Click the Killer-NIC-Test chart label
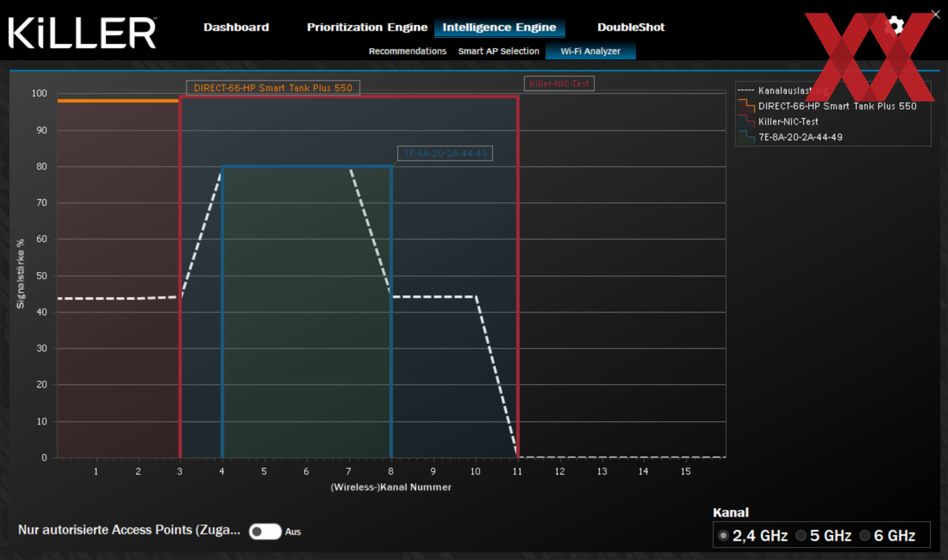 559,83
